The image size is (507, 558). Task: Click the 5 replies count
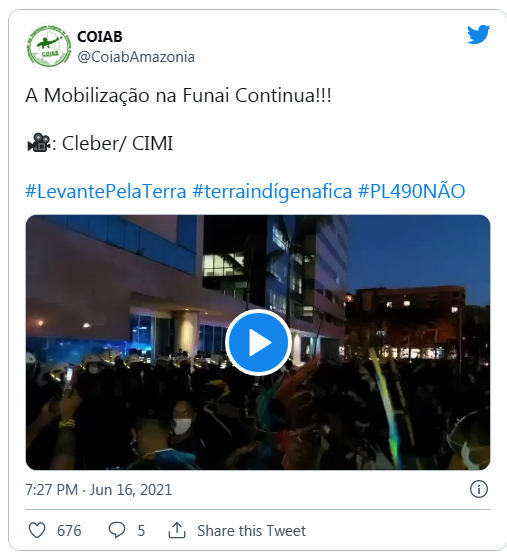141,531
